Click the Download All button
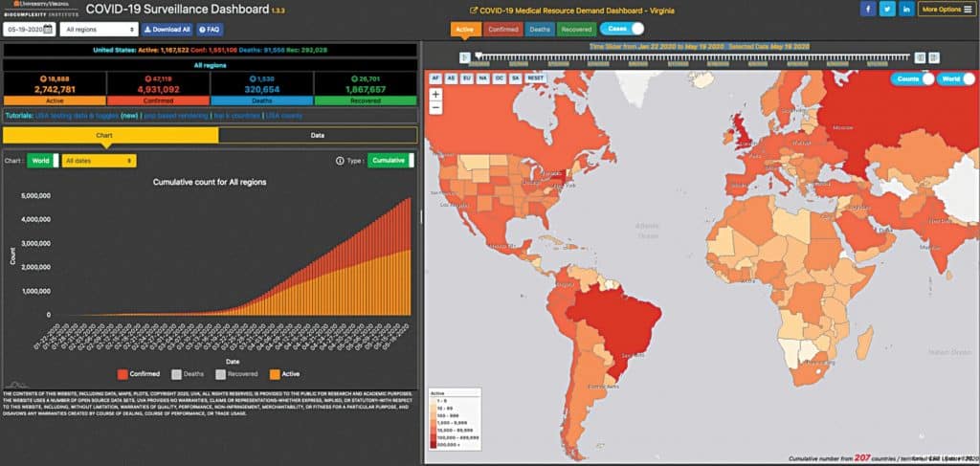 tap(167, 30)
